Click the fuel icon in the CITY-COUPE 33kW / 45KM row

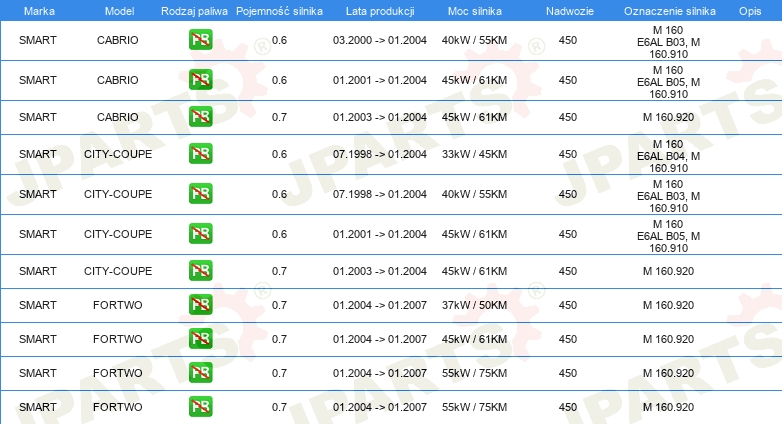tap(200, 154)
